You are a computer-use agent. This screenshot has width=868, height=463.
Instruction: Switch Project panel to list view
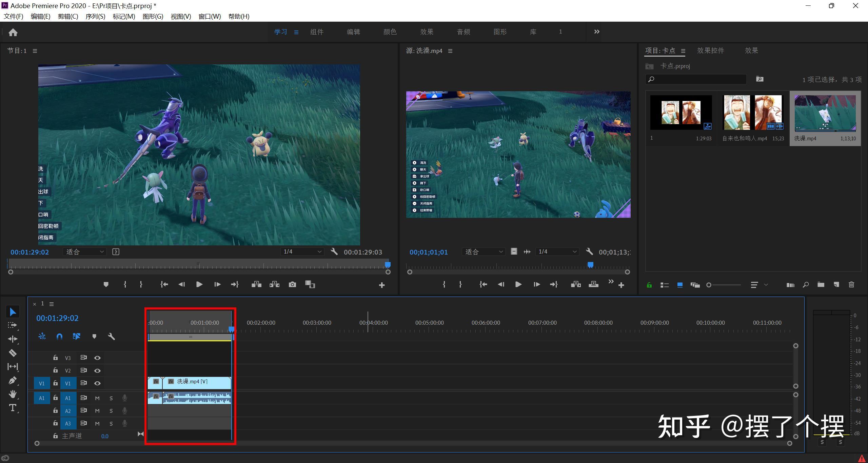(664, 285)
